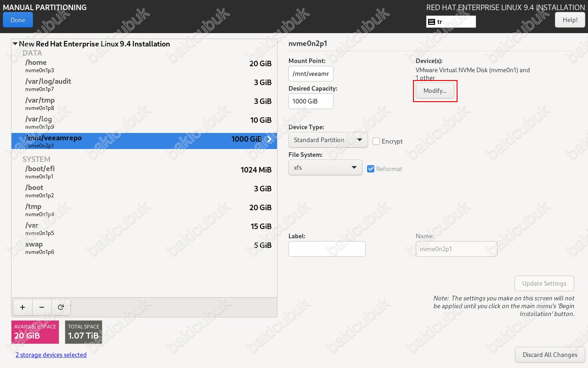Click the Mount Point input field
Viewport: 588px width, 368px height.
(311, 74)
